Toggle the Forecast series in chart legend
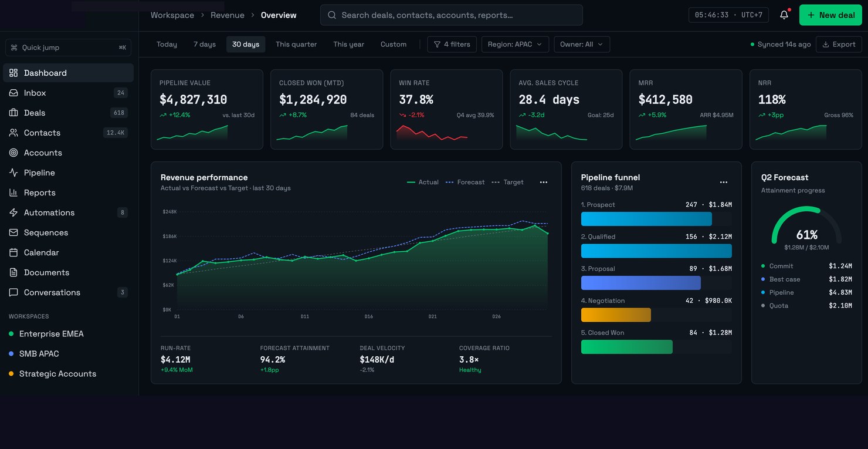868x449 pixels. (465, 183)
